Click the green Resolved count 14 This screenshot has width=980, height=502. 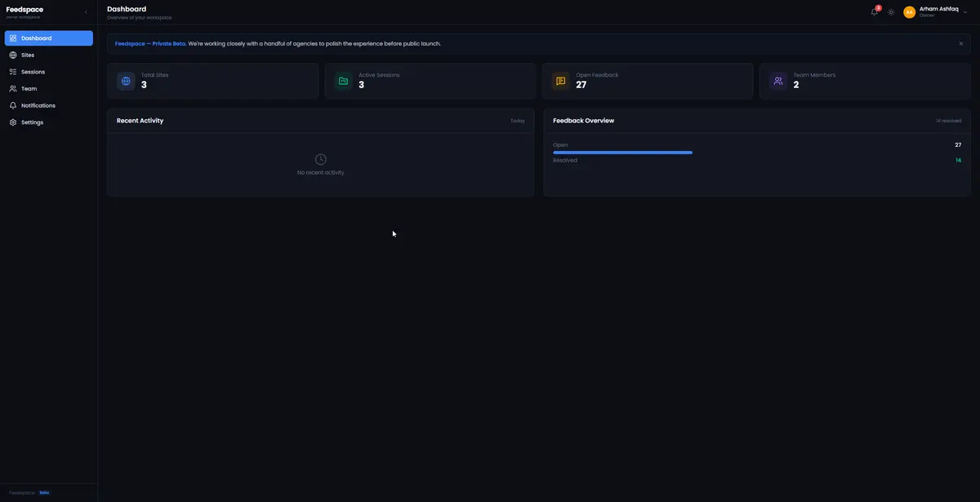click(959, 160)
